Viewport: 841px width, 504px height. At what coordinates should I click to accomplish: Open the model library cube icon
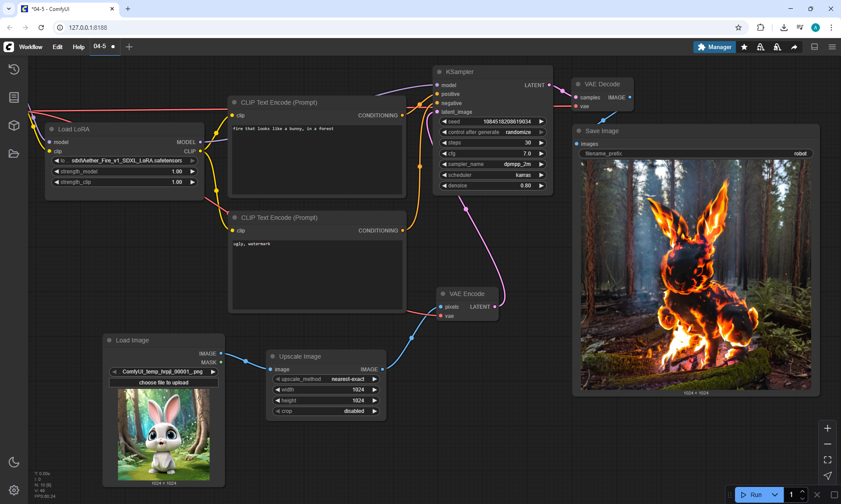coord(14,126)
